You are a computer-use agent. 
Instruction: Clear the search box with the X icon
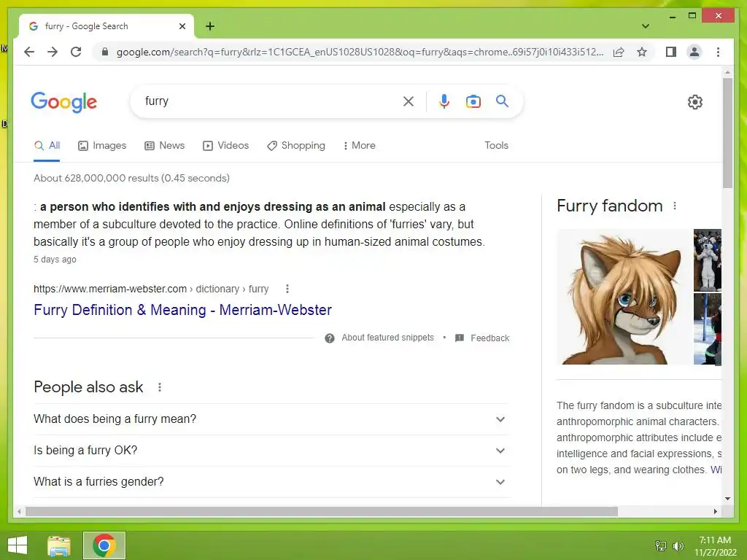click(x=409, y=101)
